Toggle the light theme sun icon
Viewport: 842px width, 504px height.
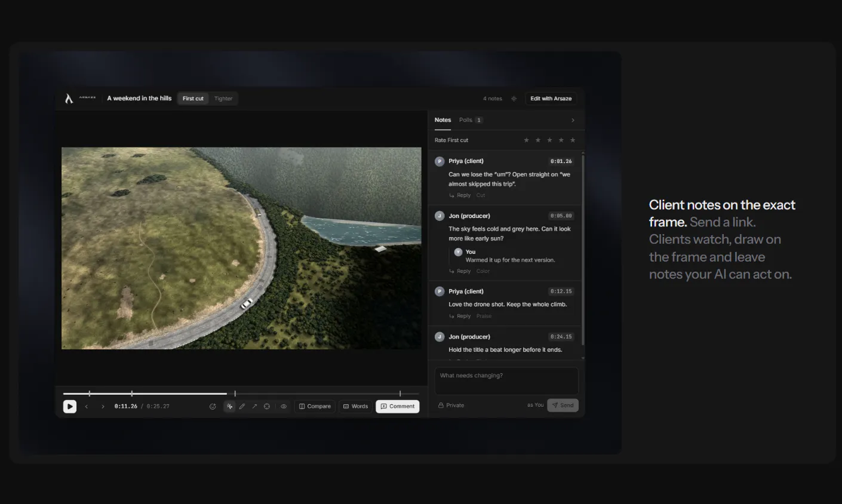coord(514,99)
